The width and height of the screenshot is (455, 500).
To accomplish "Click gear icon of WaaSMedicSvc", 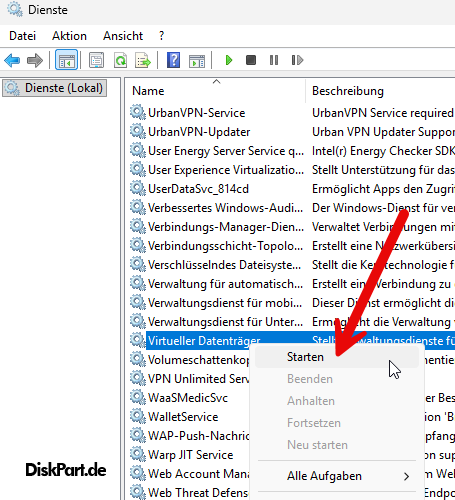I will [138, 397].
